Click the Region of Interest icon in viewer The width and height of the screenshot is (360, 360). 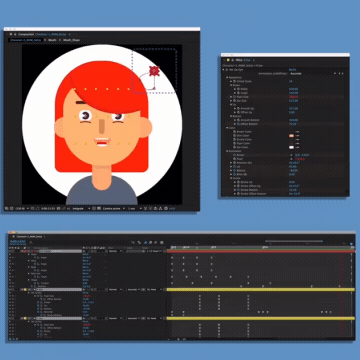point(94,208)
